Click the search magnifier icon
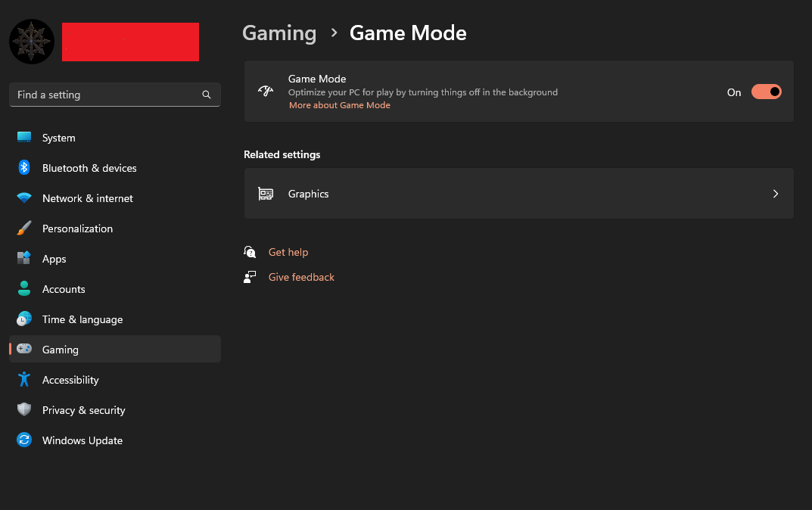 point(207,95)
